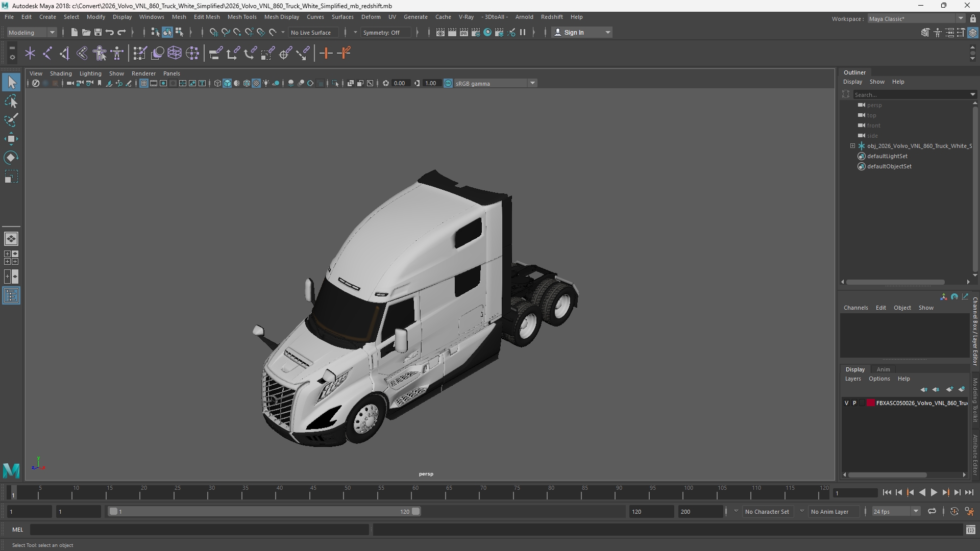Choose the Paint Selection tool
980x551 pixels.
point(11,120)
